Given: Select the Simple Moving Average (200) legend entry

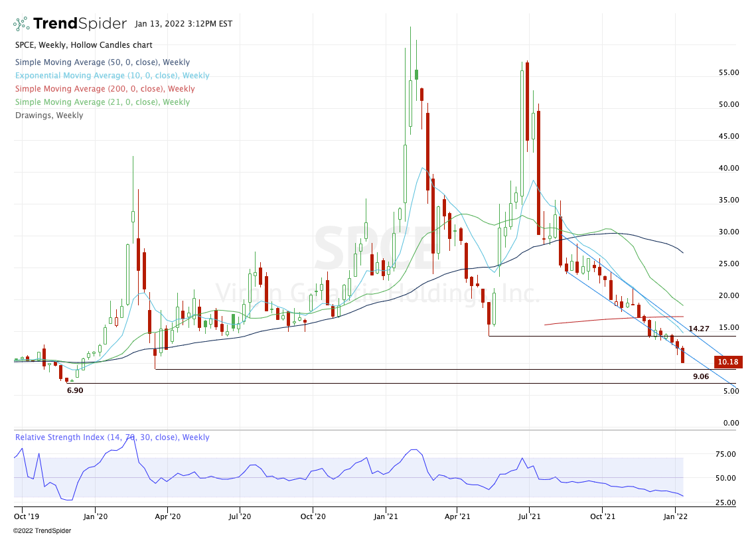Looking at the screenshot, I should click(105, 89).
